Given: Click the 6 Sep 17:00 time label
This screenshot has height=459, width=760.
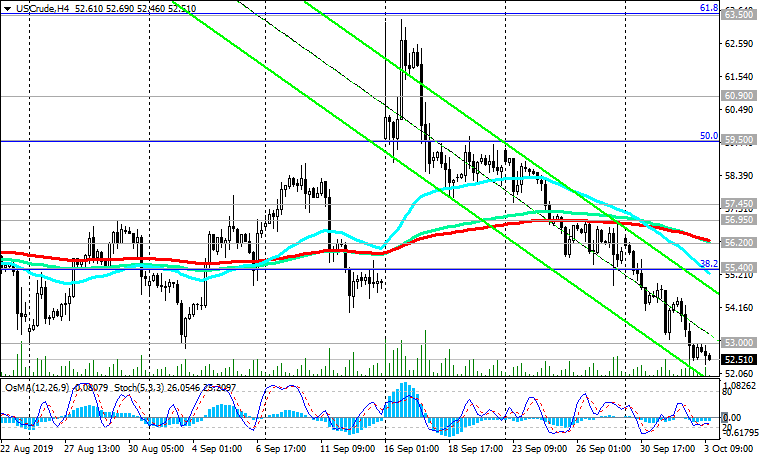Looking at the screenshot, I should (281, 449).
